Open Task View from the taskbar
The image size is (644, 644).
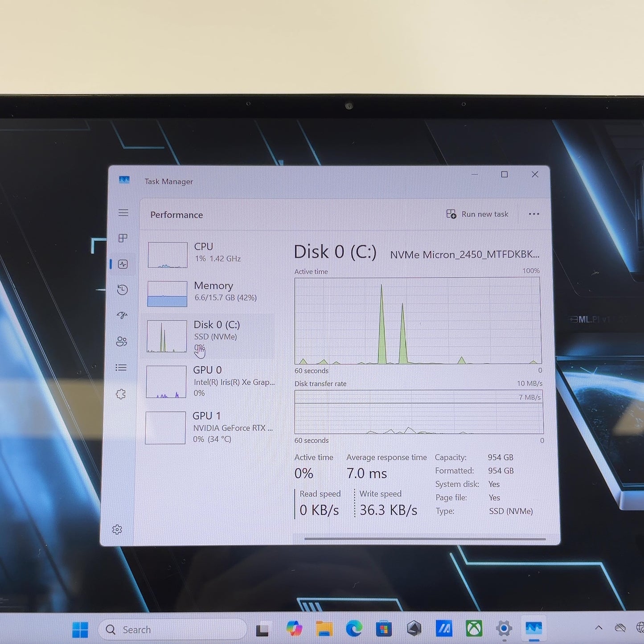(x=263, y=630)
